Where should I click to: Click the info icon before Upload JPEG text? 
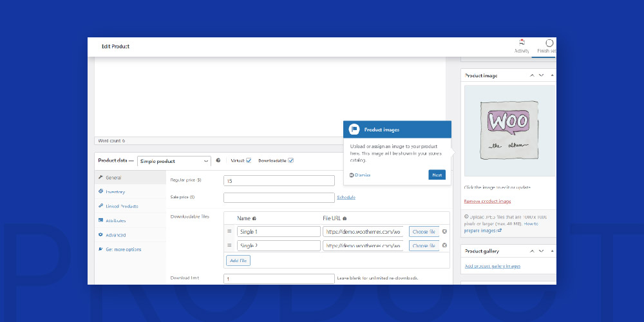click(466, 216)
